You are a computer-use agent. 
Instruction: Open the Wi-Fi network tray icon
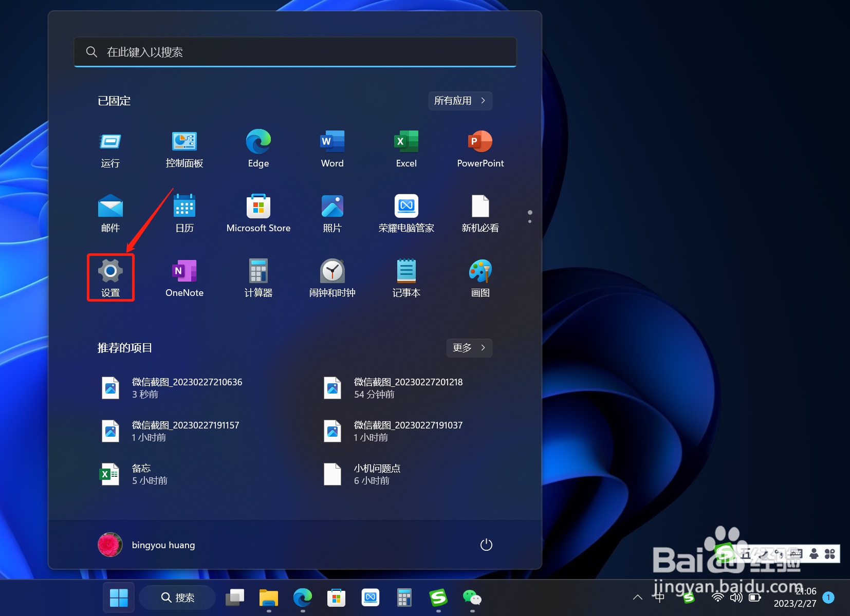[718, 598]
